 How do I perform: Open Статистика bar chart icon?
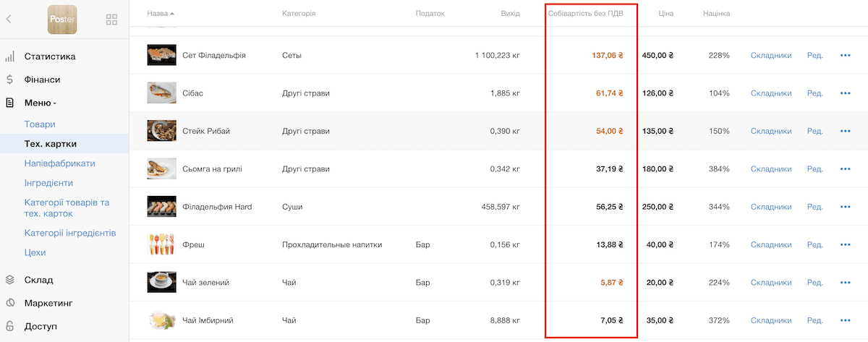click(x=9, y=56)
